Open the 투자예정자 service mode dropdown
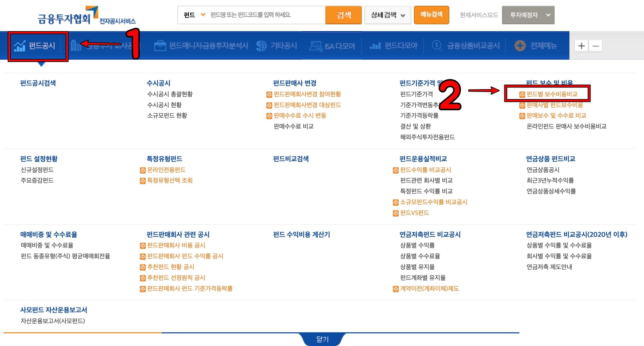The height and width of the screenshot is (346, 644). tap(528, 15)
